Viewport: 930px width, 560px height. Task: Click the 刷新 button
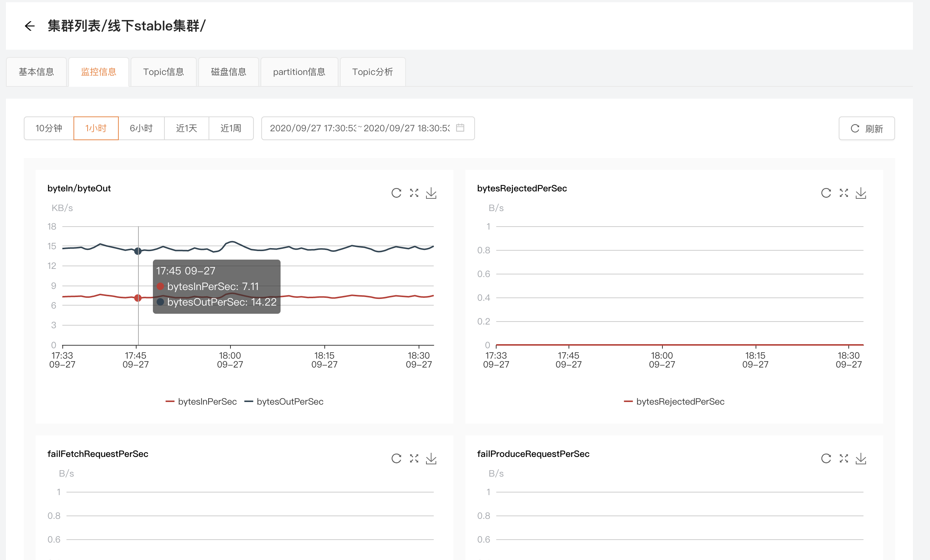(x=866, y=129)
